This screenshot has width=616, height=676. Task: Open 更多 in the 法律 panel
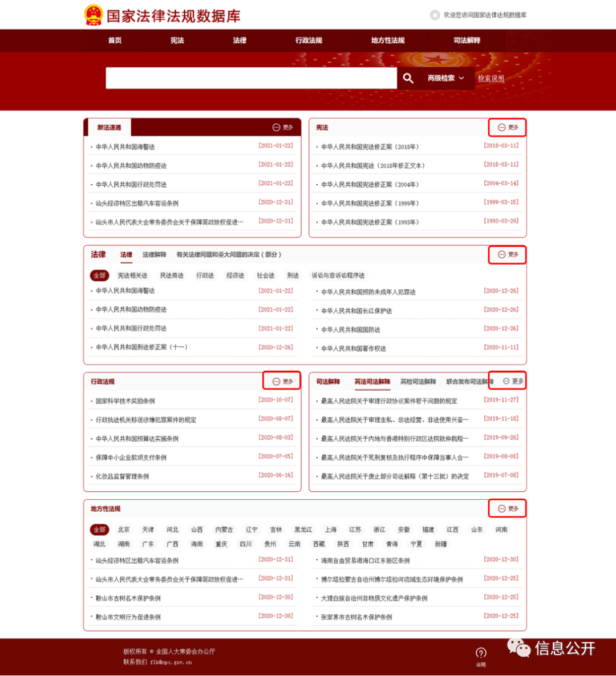(x=508, y=255)
